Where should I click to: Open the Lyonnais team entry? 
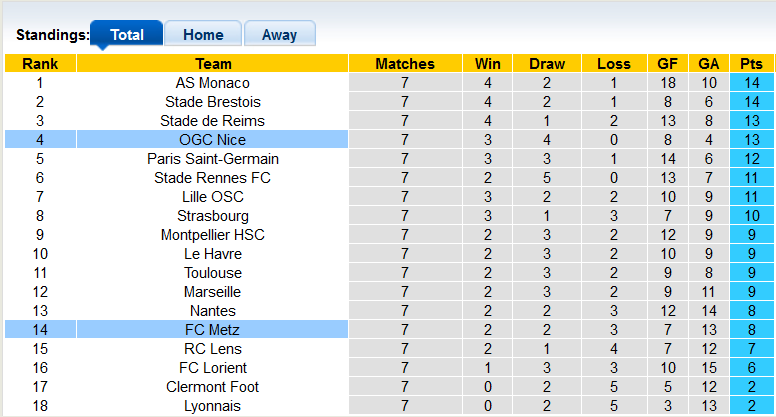pyautogui.click(x=212, y=406)
